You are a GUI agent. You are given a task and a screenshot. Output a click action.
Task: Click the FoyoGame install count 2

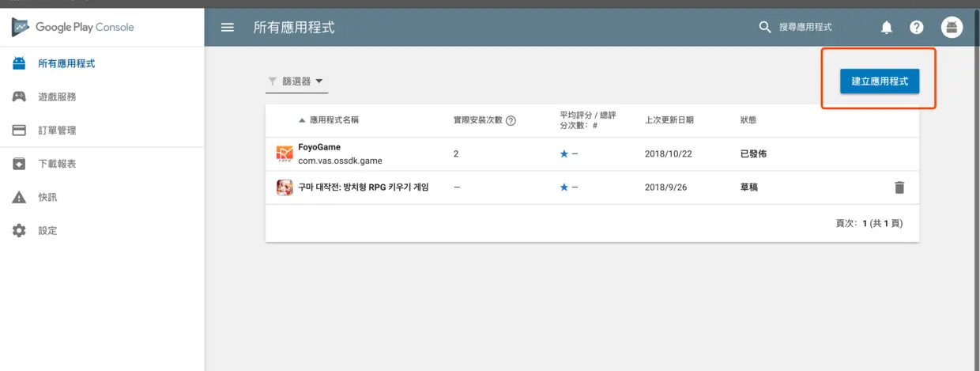pos(456,153)
